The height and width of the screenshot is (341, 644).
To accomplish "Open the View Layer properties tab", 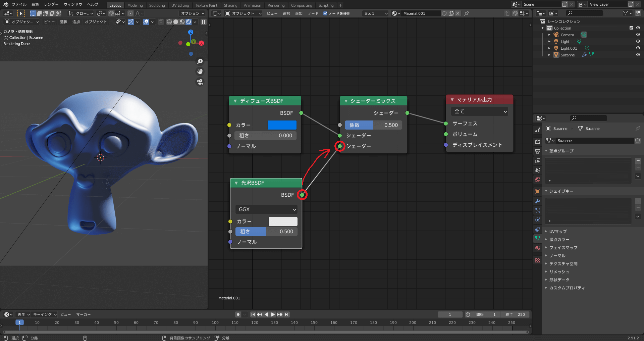I will coord(538,161).
